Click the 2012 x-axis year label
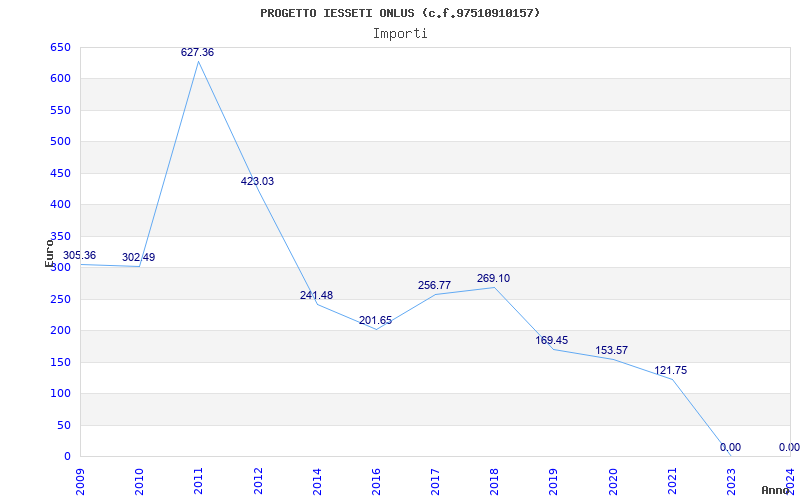The image size is (800, 500). (x=258, y=481)
